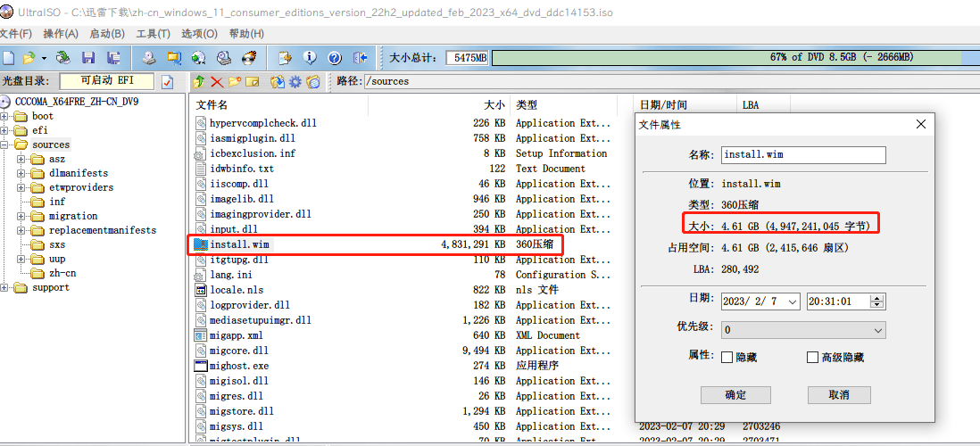Open the 启动(B) menu

[x=107, y=34]
